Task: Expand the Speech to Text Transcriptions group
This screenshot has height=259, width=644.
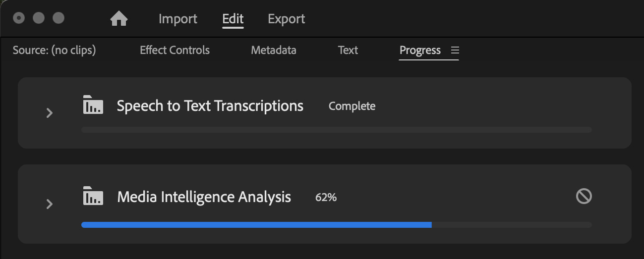Action: tap(50, 113)
